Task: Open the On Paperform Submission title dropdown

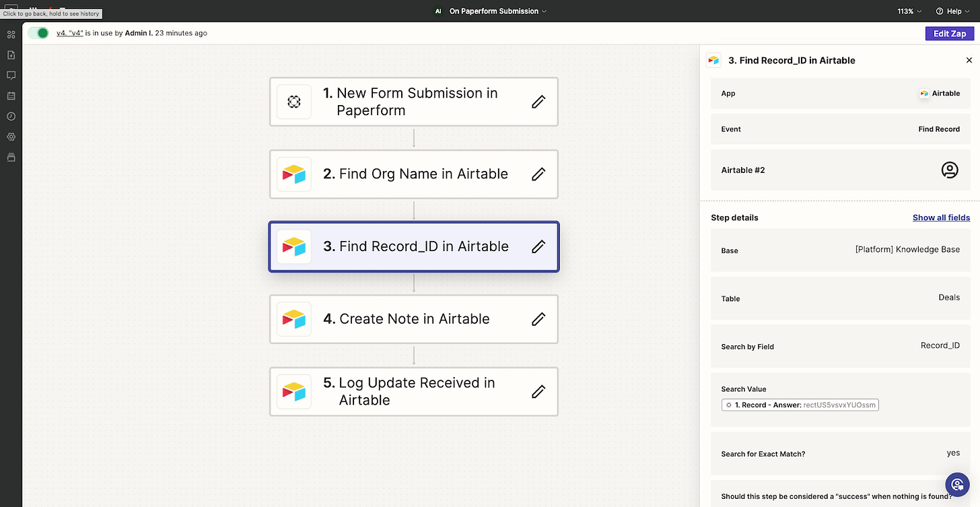Action: (x=498, y=11)
